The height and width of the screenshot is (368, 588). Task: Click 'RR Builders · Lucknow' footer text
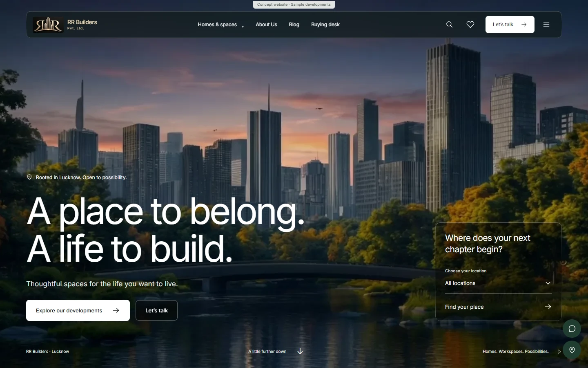point(47,352)
